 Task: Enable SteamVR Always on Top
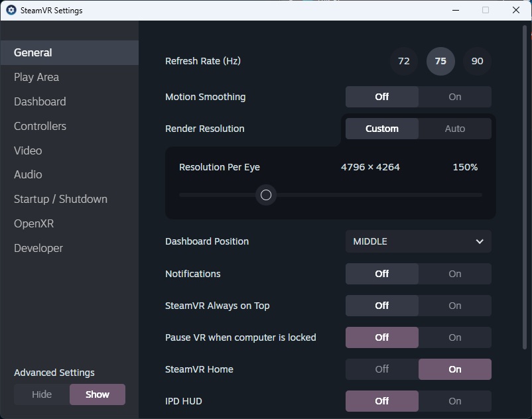455,306
